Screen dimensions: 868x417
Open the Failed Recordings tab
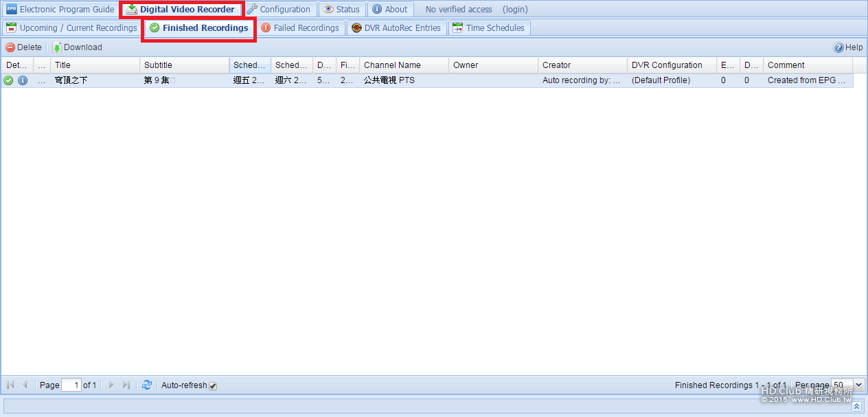point(300,28)
